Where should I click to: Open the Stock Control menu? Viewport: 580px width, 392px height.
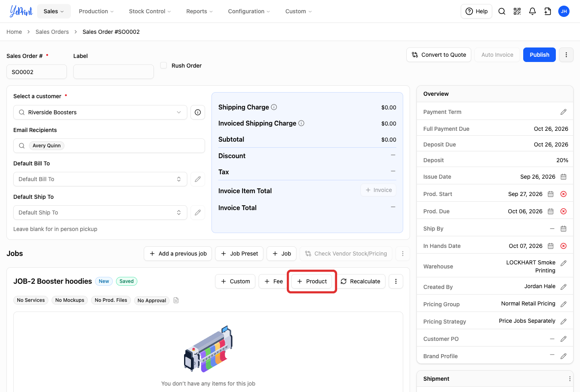point(150,11)
